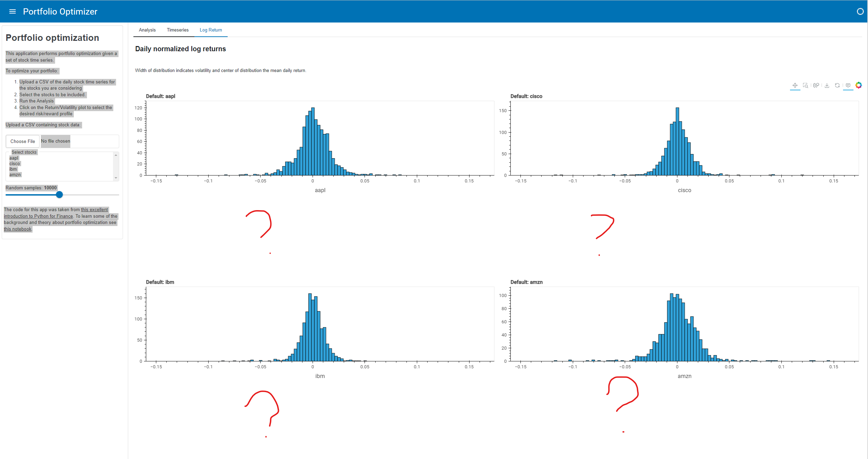Image resolution: width=868 pixels, height=459 pixels.
Task: Adjust the Random samples slider
Action: 59,195
